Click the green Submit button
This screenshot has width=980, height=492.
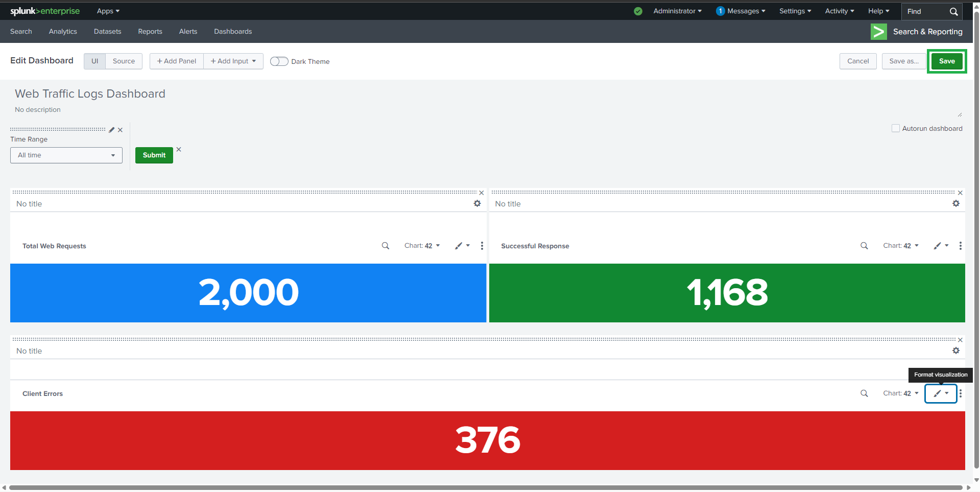pos(154,155)
